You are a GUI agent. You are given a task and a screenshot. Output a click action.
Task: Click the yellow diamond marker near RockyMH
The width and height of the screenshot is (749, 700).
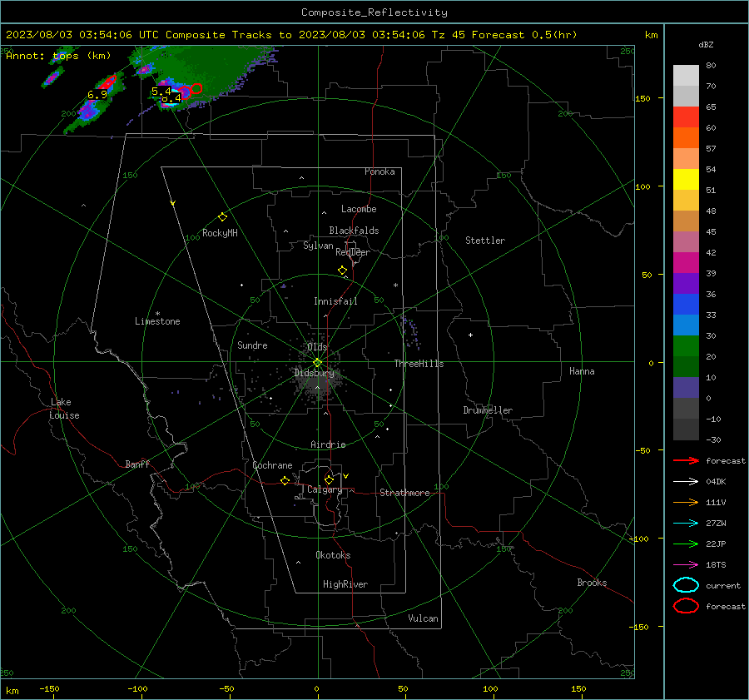coord(222,217)
